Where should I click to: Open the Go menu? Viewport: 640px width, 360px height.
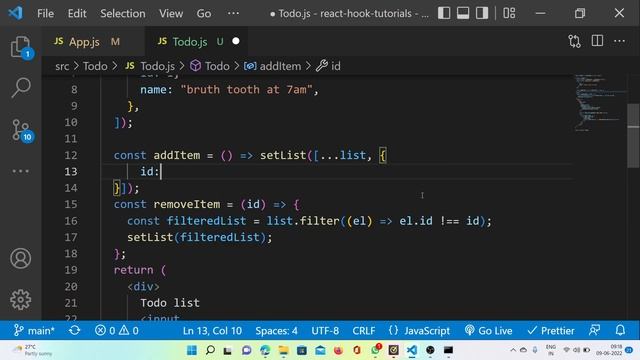coord(204,13)
